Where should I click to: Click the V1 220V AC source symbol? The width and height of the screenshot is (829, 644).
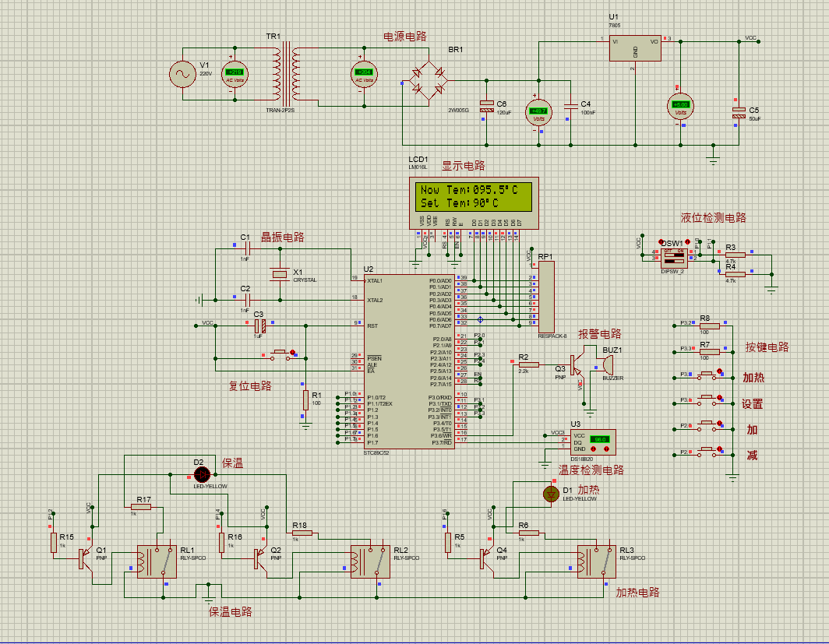point(185,74)
